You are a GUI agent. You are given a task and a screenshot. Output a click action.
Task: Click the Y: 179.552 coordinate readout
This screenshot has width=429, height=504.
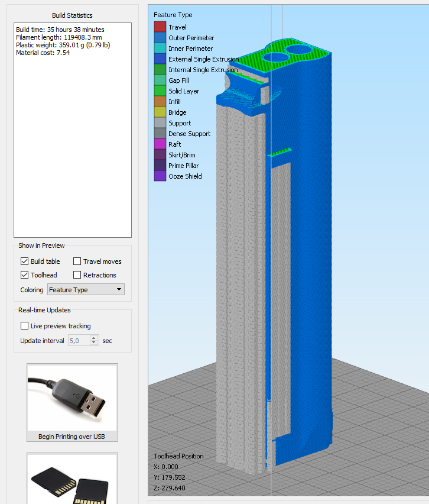pyautogui.click(x=170, y=477)
